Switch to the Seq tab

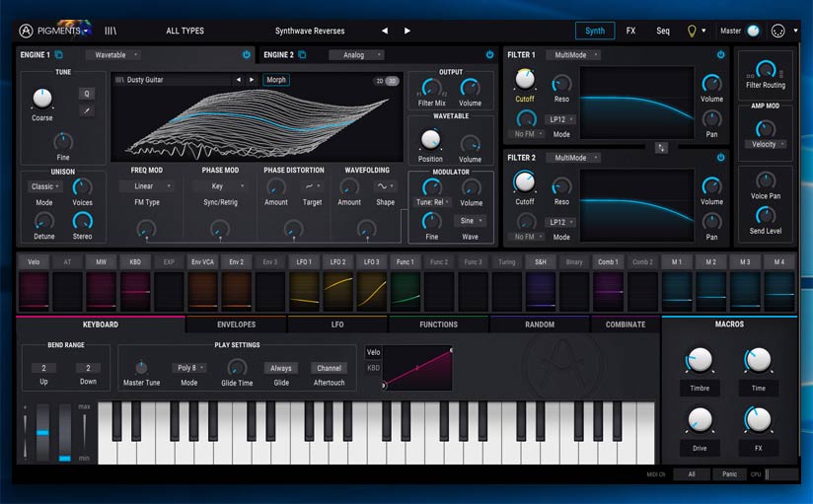click(x=663, y=31)
